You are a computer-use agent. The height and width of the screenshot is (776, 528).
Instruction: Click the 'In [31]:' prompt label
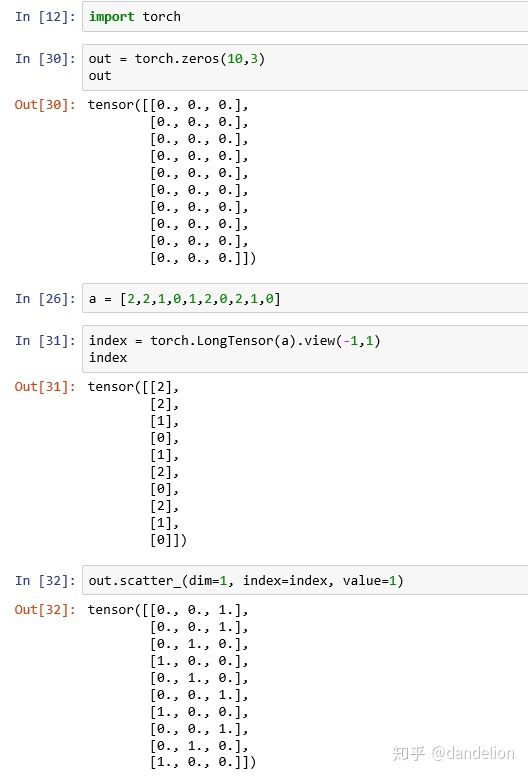point(45,341)
